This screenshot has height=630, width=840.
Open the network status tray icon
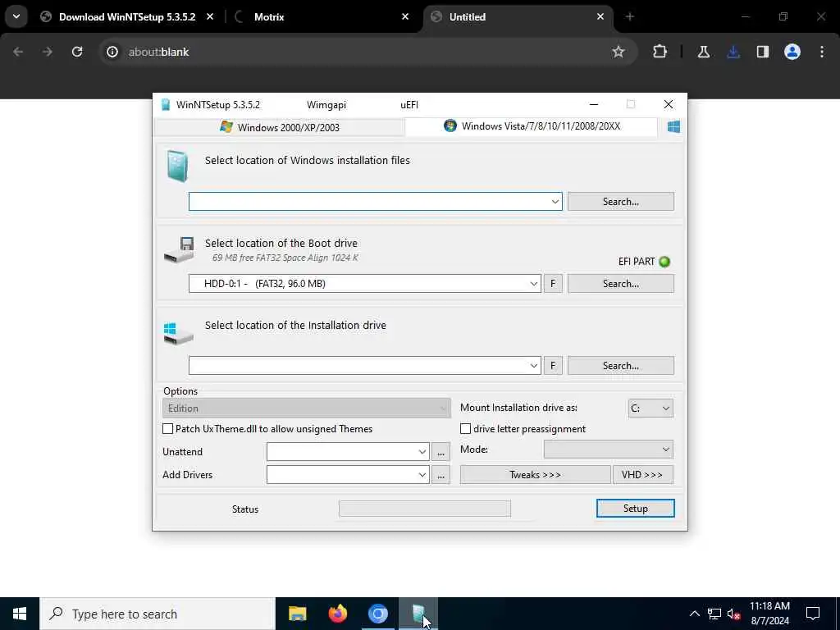tap(714, 614)
